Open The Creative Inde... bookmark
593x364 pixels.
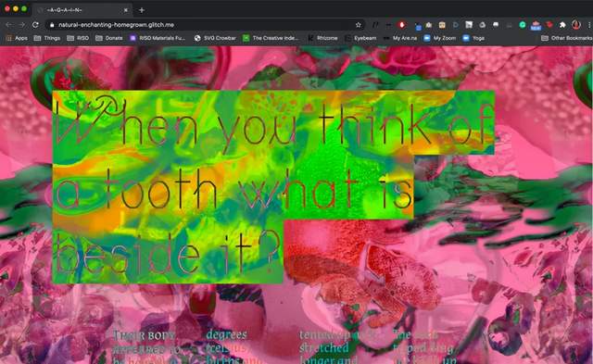click(x=271, y=38)
